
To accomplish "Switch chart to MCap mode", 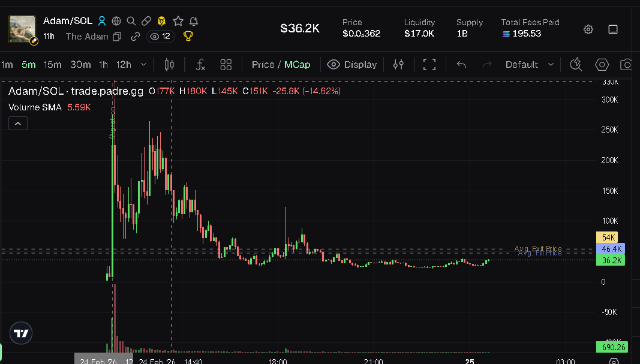I will (x=297, y=65).
